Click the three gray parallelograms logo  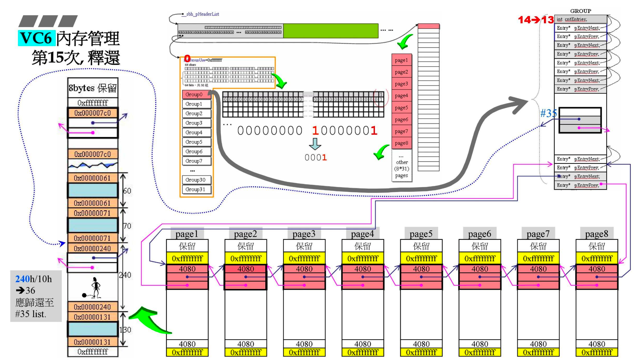pyautogui.click(x=48, y=21)
